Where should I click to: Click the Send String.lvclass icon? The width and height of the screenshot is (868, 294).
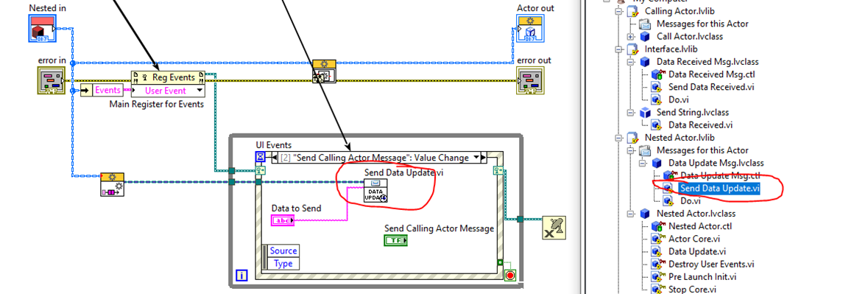coord(644,113)
